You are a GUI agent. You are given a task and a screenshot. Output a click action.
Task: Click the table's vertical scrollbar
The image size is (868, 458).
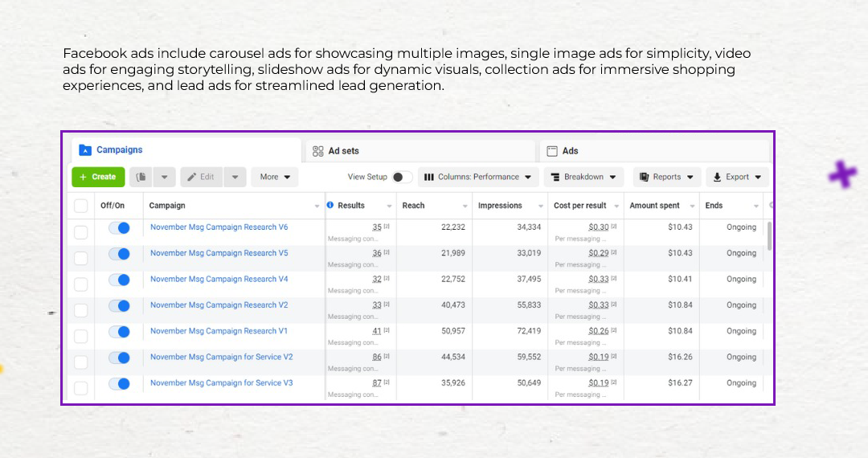tap(768, 237)
